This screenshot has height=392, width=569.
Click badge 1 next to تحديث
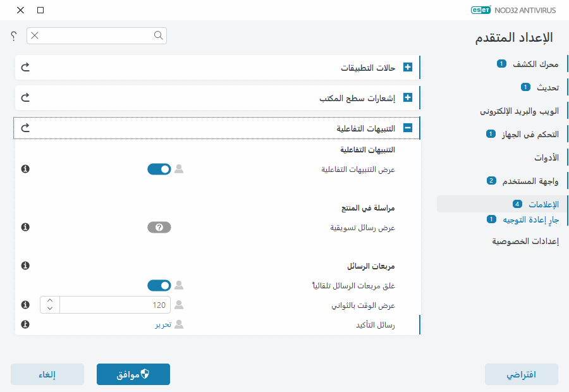(525, 87)
